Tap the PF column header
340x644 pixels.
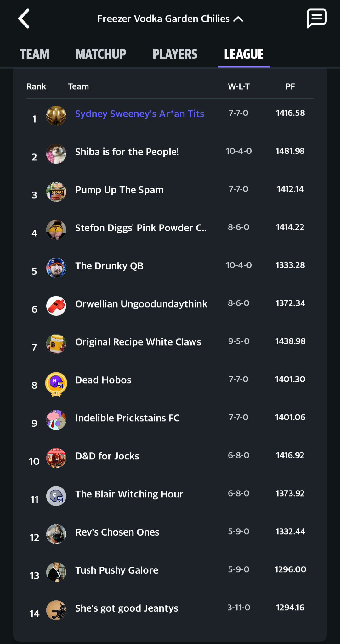click(290, 86)
